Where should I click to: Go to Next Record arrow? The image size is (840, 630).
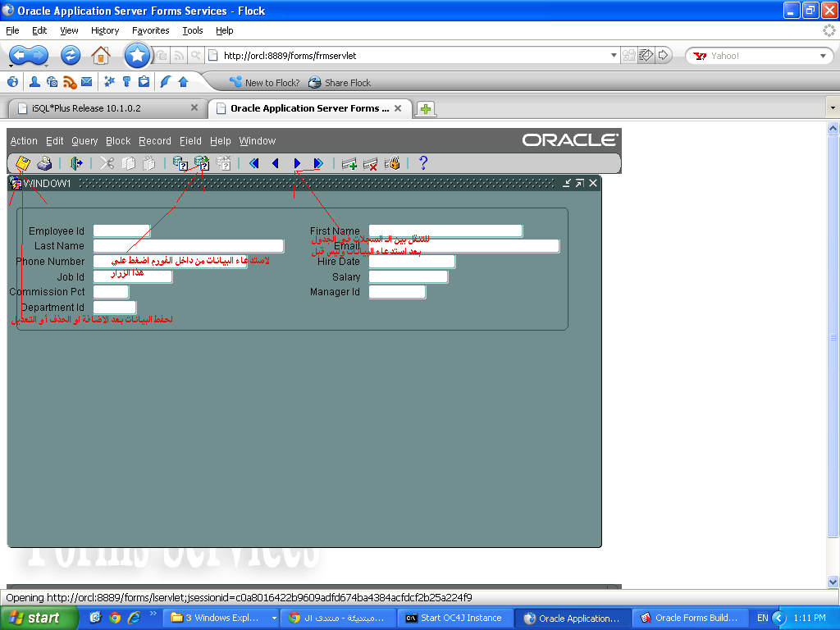point(297,163)
